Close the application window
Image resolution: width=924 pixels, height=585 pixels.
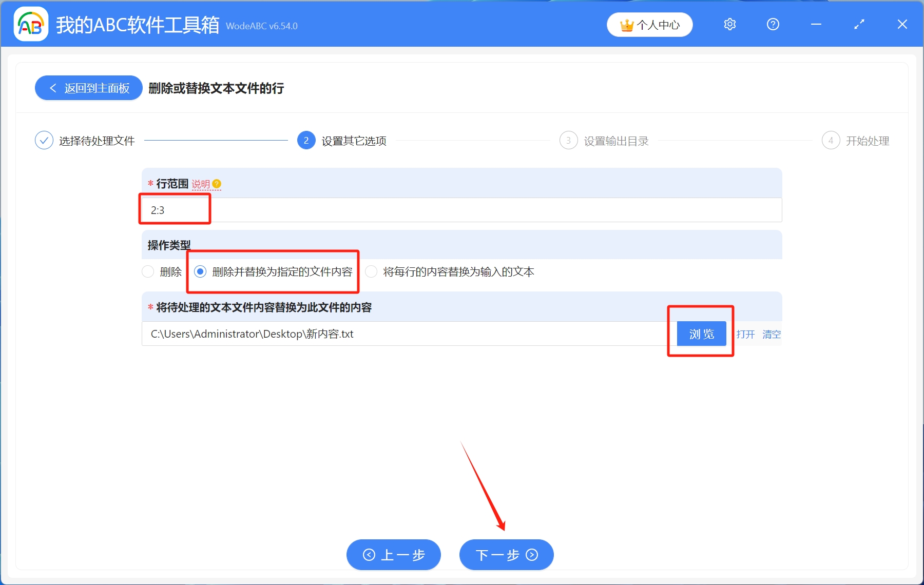[x=902, y=24]
